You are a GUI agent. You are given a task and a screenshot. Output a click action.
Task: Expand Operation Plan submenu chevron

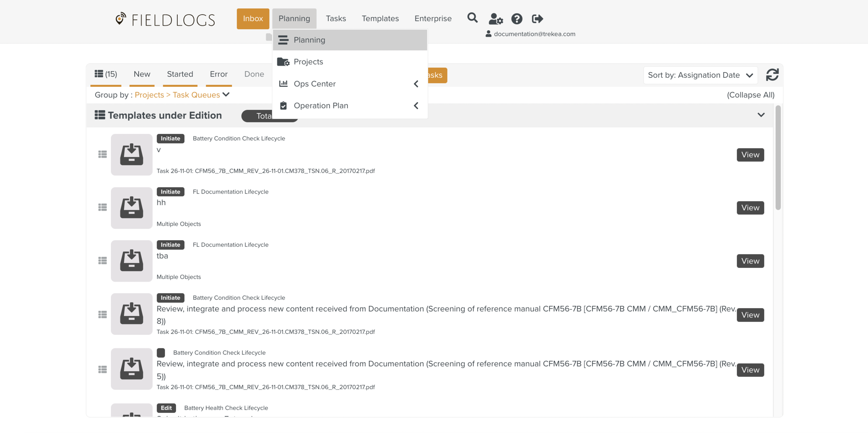point(416,105)
